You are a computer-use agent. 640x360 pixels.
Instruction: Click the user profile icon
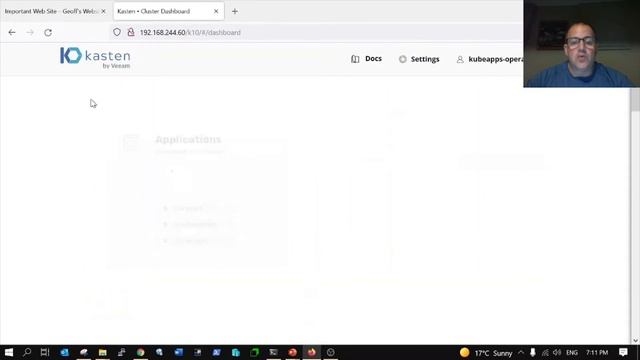(460, 59)
